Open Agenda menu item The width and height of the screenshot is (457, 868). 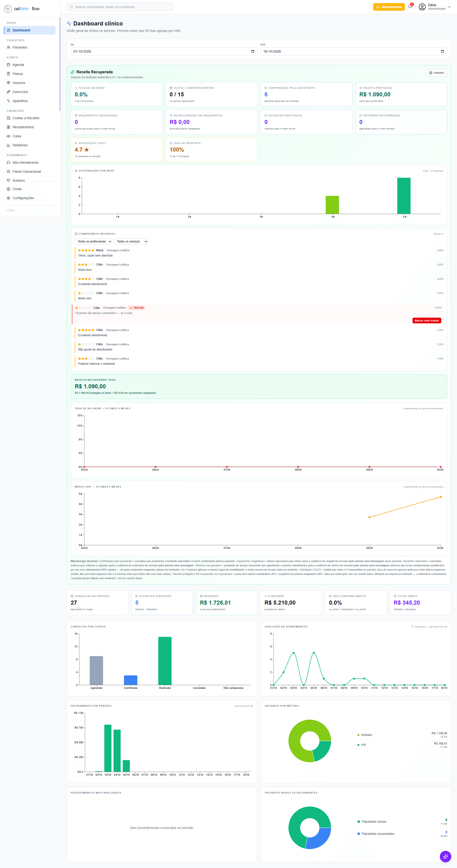click(30, 65)
